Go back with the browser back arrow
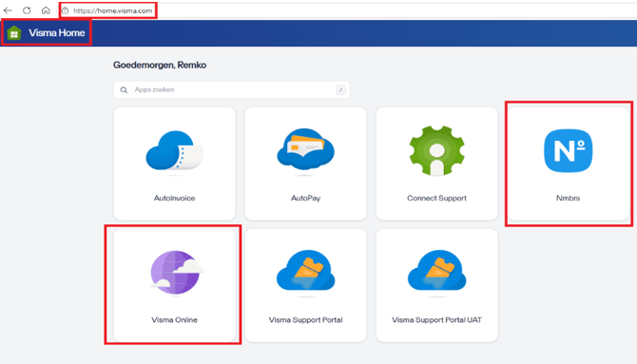637x364 pixels. click(8, 10)
